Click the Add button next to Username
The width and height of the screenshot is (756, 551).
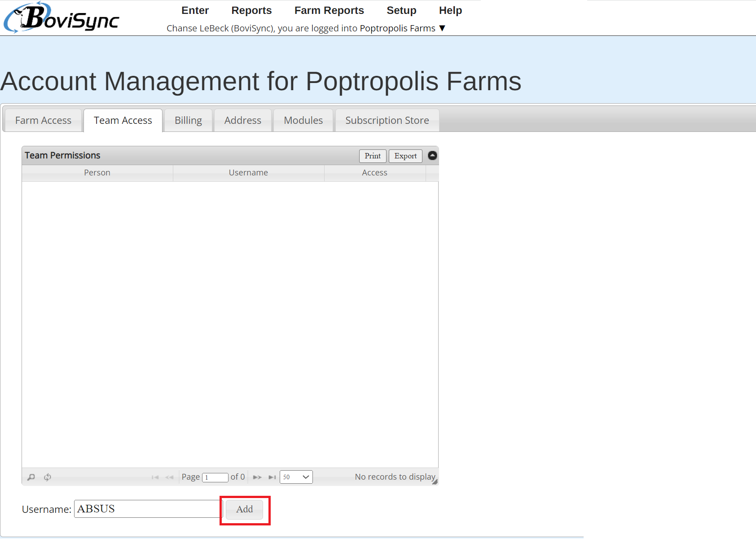[244, 509]
